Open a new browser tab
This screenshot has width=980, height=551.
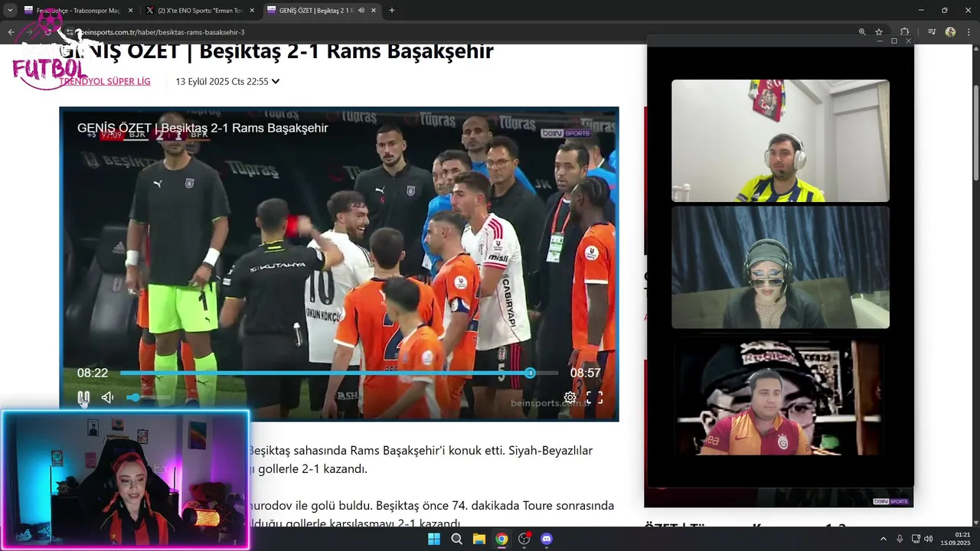(392, 11)
